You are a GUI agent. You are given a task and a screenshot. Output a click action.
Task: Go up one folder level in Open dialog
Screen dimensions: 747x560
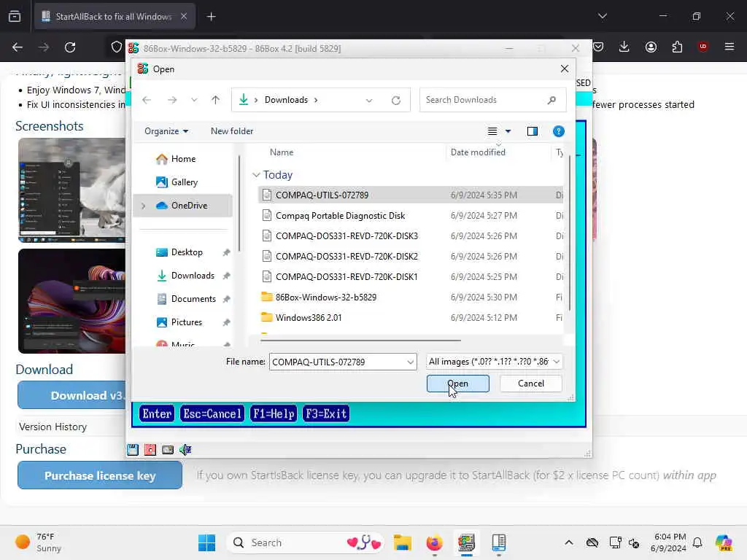pos(215,100)
